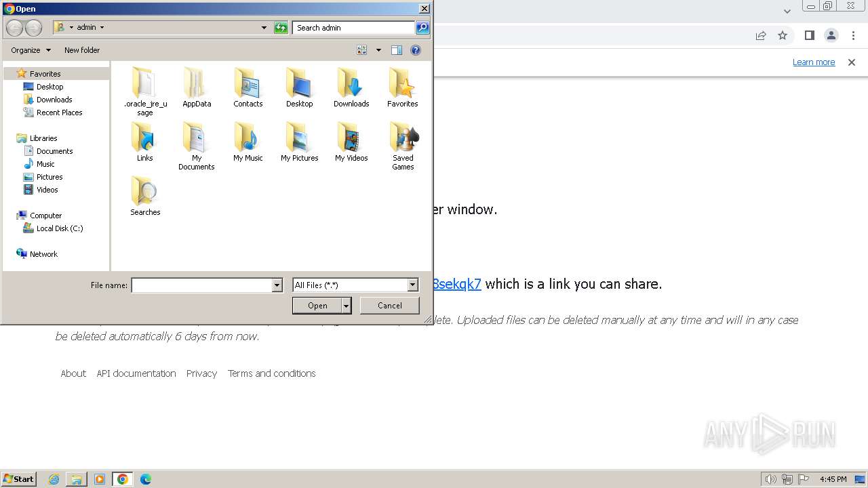Screen dimensions: 868x488
Task: Select Network in the navigation pane
Action: pyautogui.click(x=43, y=254)
